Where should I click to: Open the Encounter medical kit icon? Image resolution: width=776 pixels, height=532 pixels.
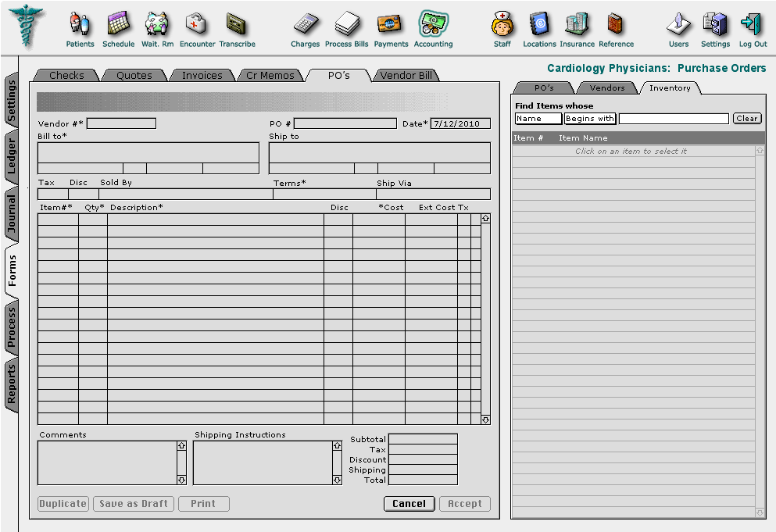[196, 23]
